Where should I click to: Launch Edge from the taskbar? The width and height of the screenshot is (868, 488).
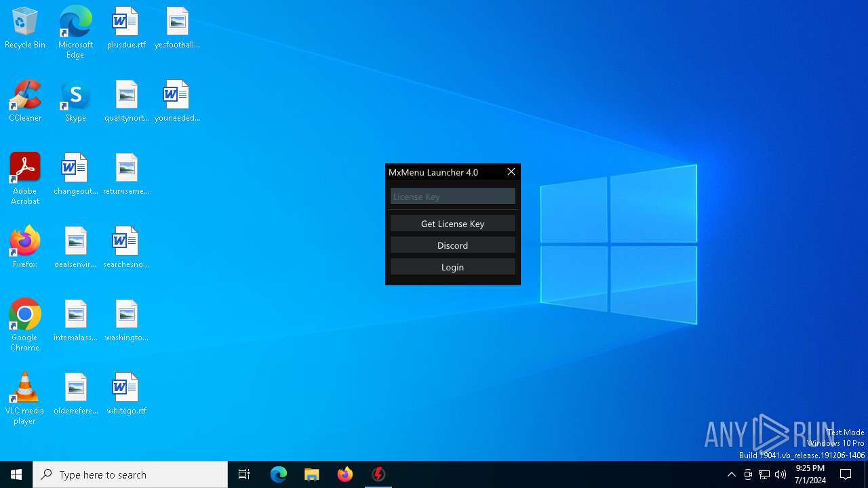(279, 474)
